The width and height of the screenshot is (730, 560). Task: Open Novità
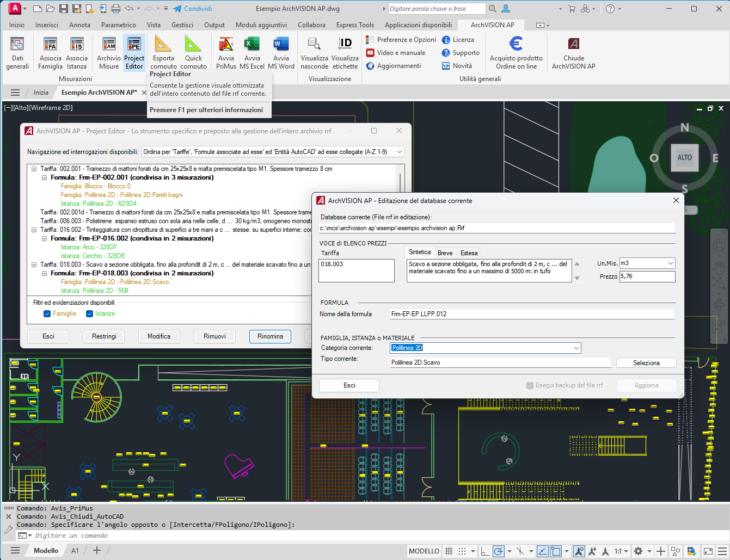pos(457,66)
